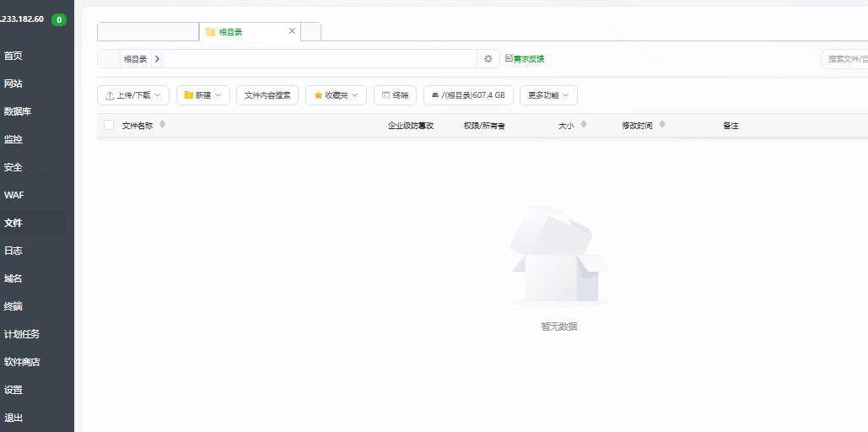The image size is (868, 432).
Task: Open 日志 logs section
Action: coord(13,251)
